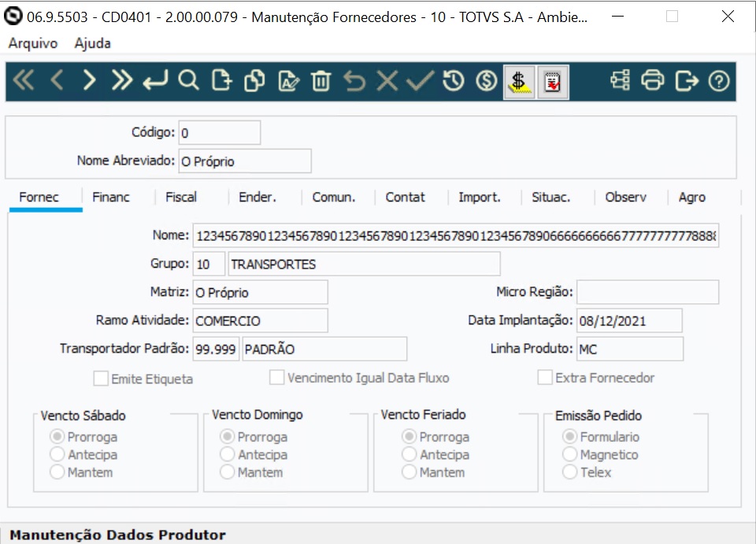756x544 pixels.
Task: Toggle the Extra Fornecedor checkbox
Action: click(545, 378)
